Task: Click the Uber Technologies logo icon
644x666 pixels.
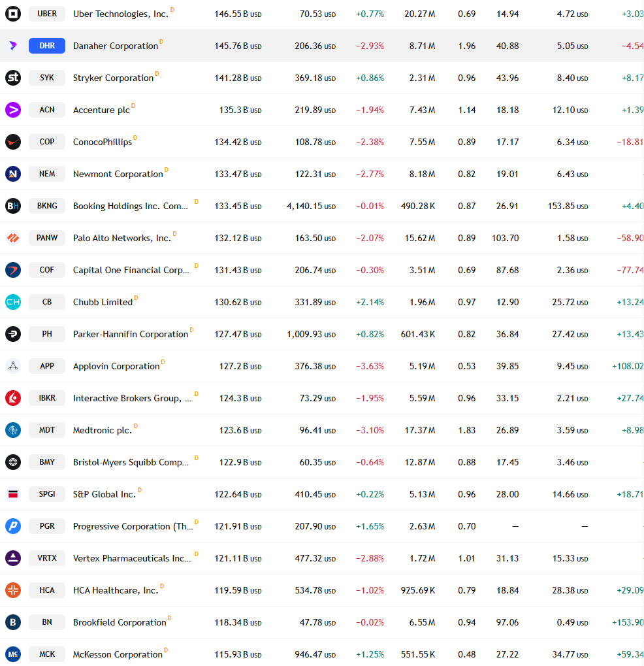Action: tap(13, 14)
